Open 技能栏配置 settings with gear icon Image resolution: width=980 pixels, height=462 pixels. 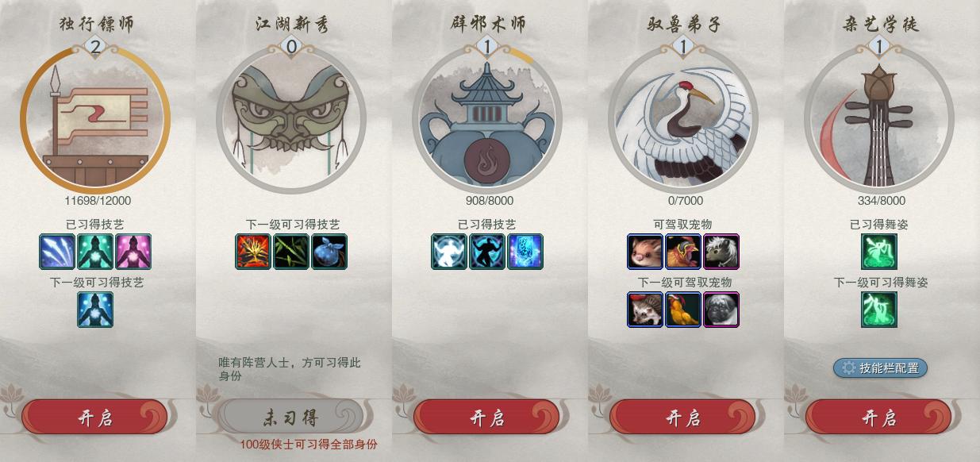(x=880, y=368)
